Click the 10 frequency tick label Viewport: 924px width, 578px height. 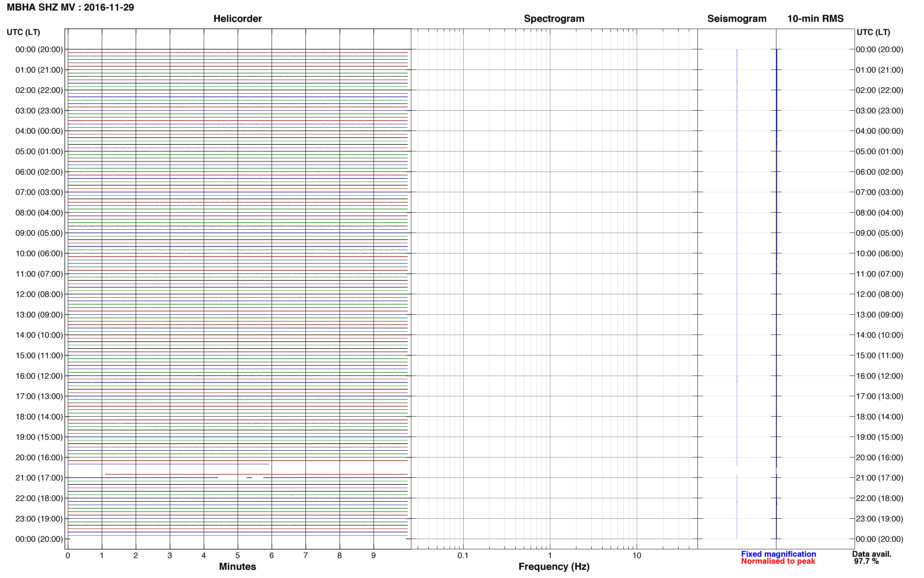coord(636,556)
